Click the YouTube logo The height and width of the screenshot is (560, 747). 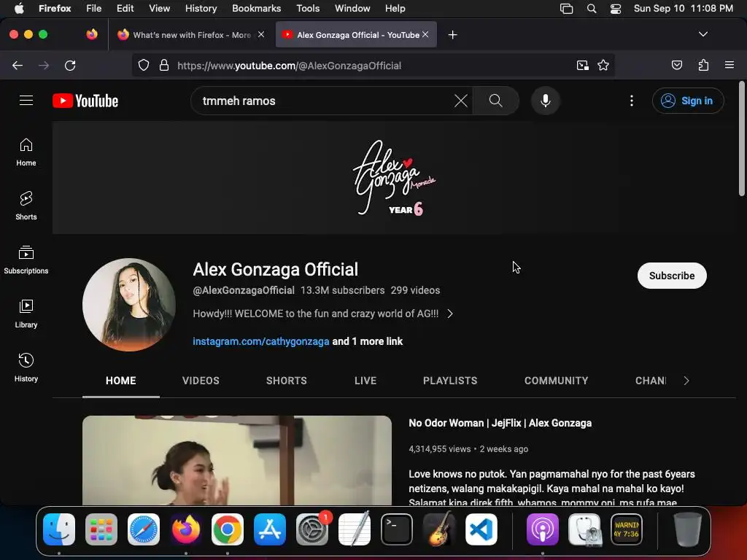pos(85,101)
